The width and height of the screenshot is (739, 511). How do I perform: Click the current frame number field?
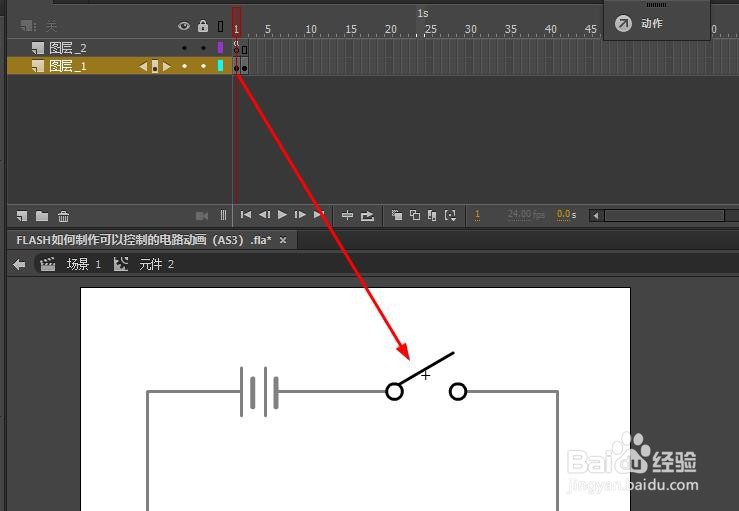point(477,214)
